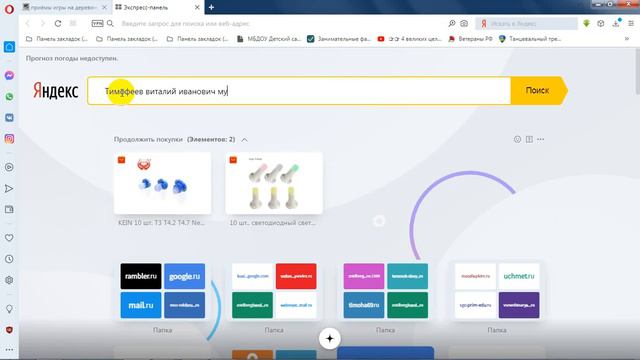Click the magnifier icon before address field
Image resolution: width=640 pixels, height=360 pixels.
[110, 24]
